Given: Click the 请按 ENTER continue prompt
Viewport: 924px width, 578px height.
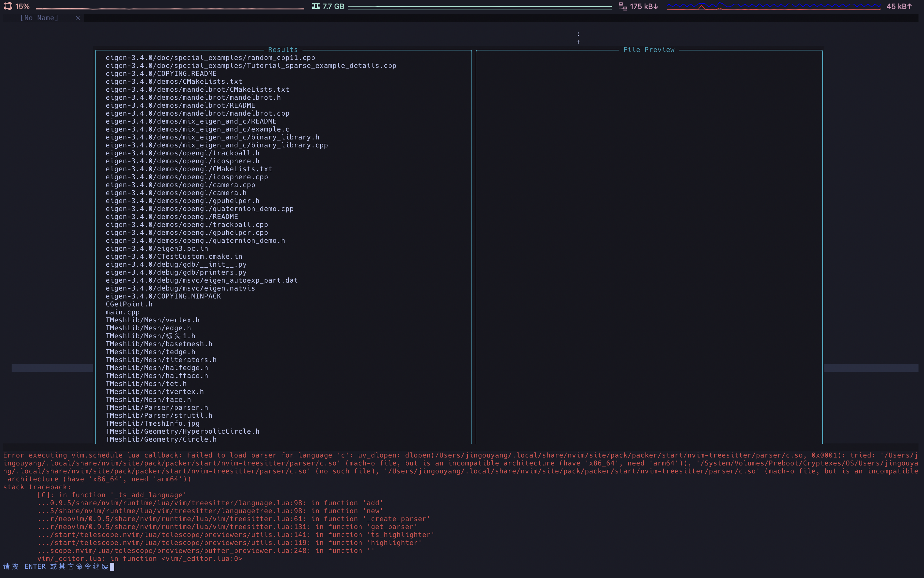Looking at the screenshot, I should [56, 566].
